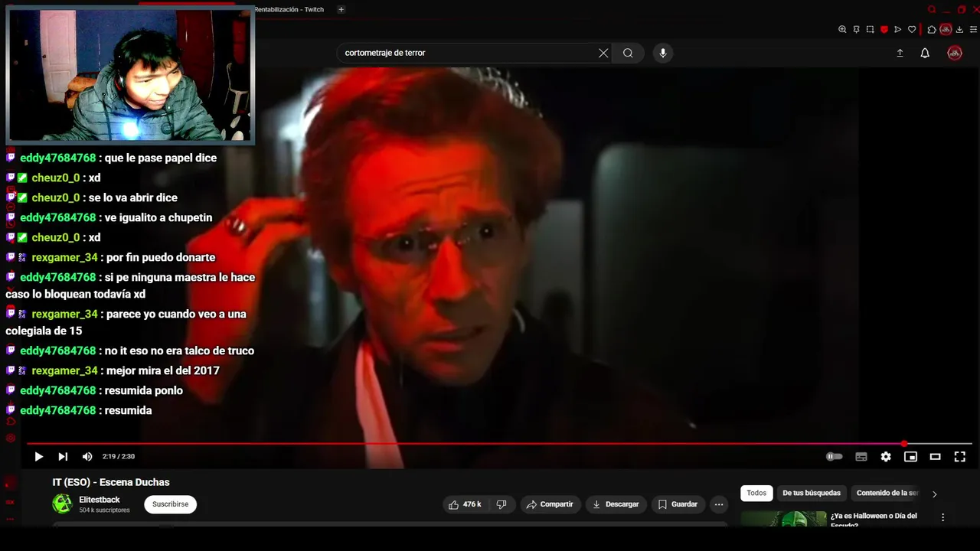Open the YouTube account avatar menu

955,53
